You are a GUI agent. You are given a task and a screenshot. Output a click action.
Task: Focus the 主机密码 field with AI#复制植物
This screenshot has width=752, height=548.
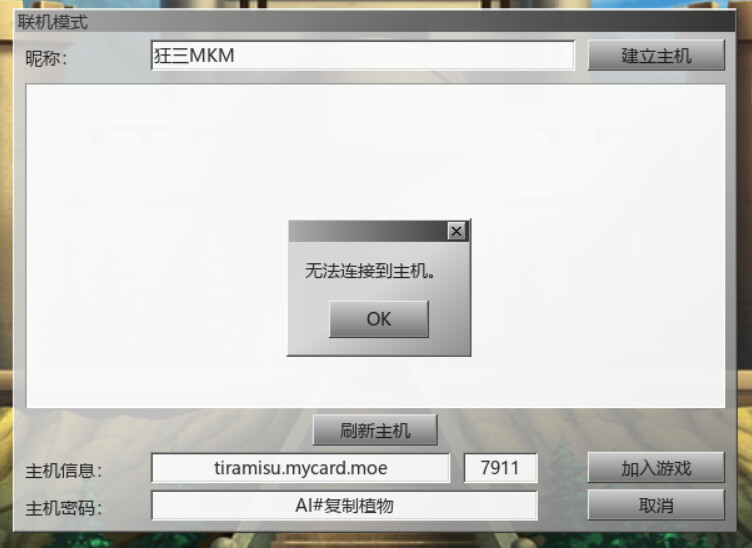(344, 505)
